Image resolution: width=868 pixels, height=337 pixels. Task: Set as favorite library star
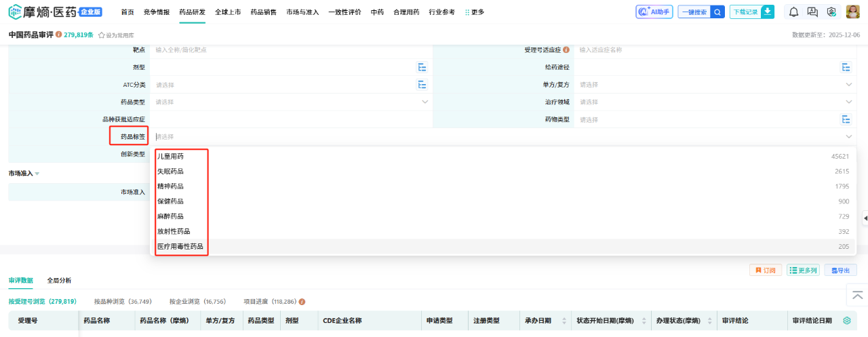click(x=102, y=35)
